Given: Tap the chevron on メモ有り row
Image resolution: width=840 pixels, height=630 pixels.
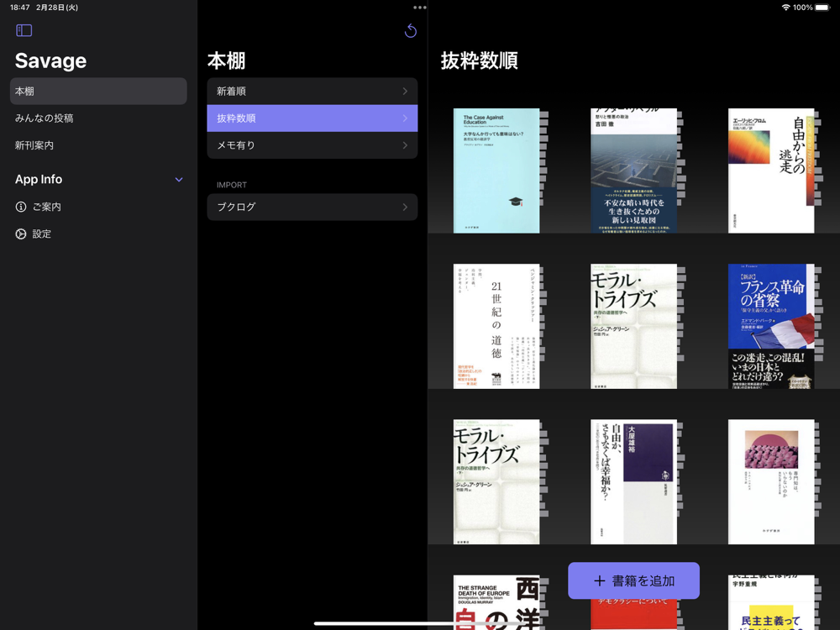Looking at the screenshot, I should point(405,145).
